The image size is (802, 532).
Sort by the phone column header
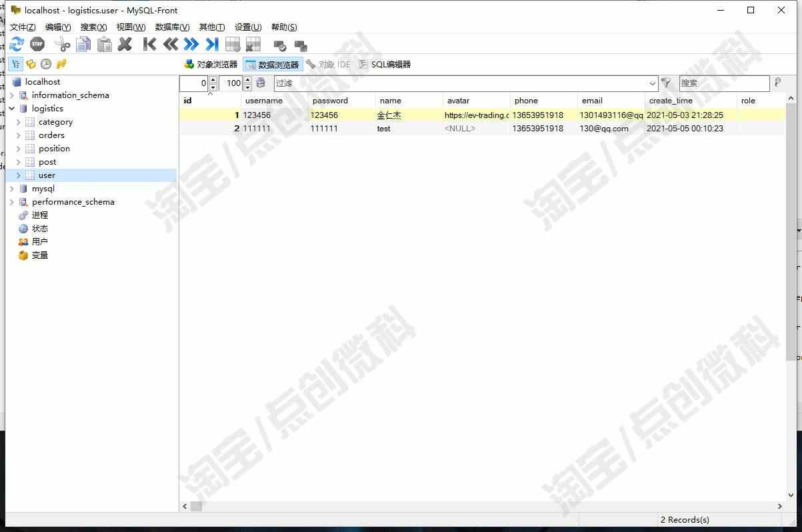pos(543,101)
